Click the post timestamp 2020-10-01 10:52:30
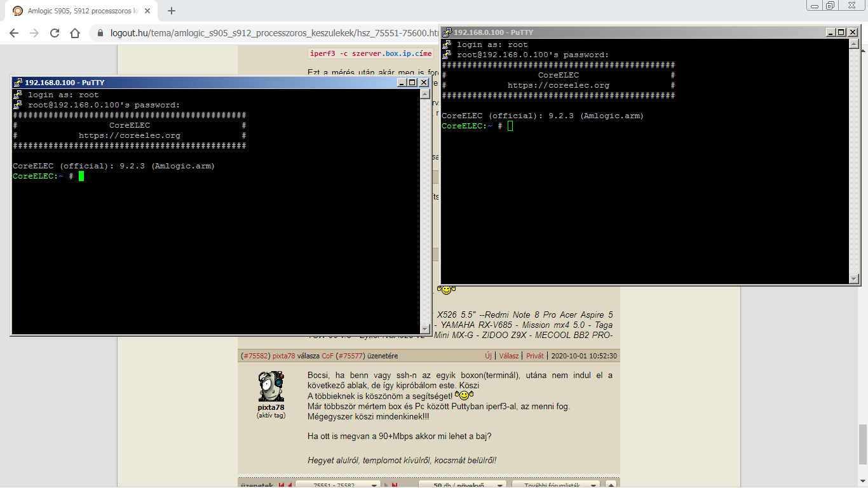Viewport: 868px width, 488px height. pos(585,356)
